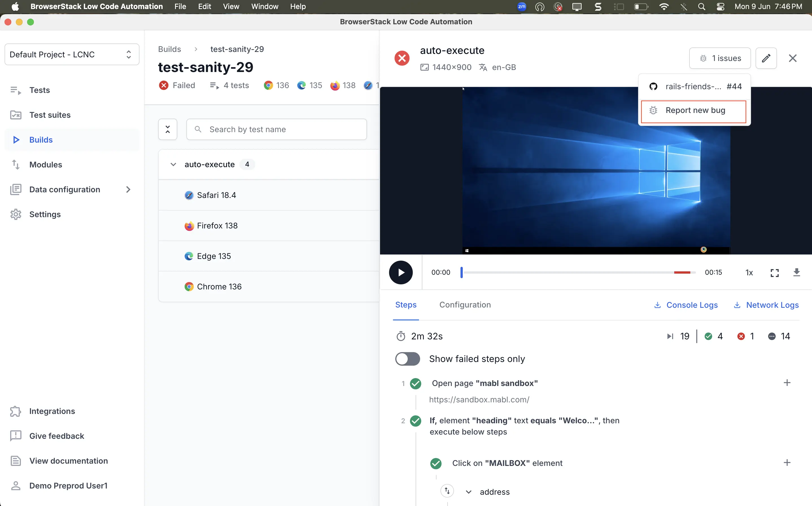
Task: Change 1x playback speed
Action: tap(749, 273)
